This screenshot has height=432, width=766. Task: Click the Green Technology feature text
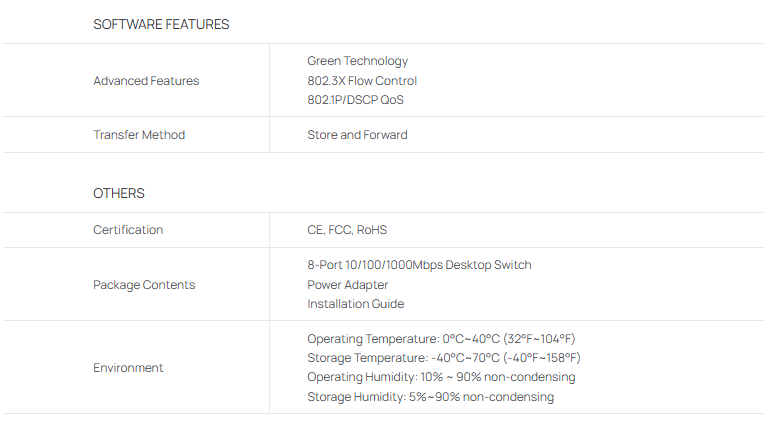357,61
